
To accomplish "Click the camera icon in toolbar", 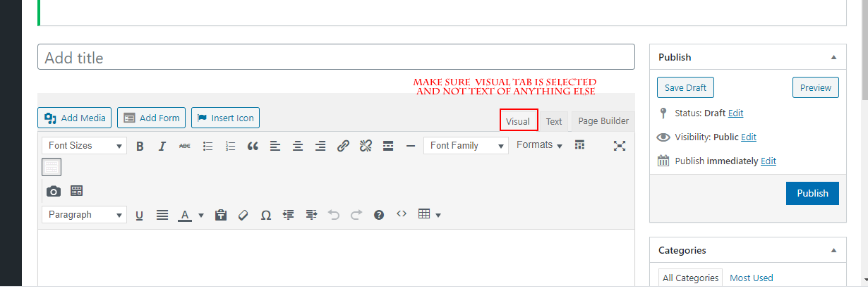I will 53,191.
